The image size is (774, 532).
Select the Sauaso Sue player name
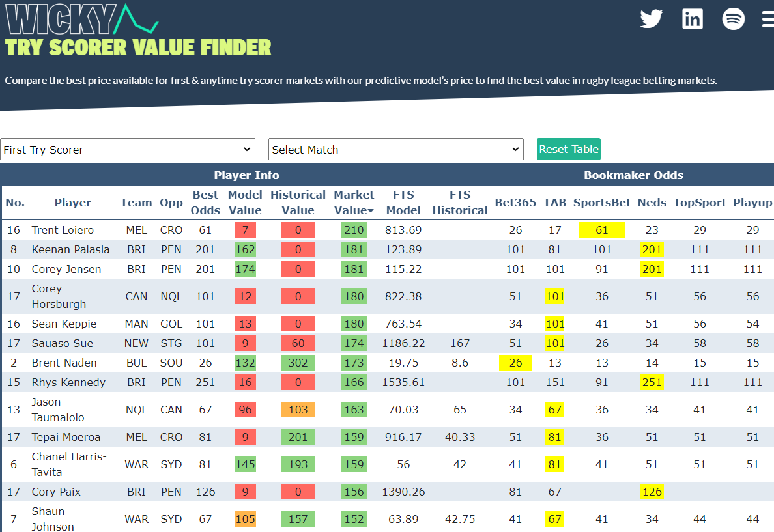[62, 343]
